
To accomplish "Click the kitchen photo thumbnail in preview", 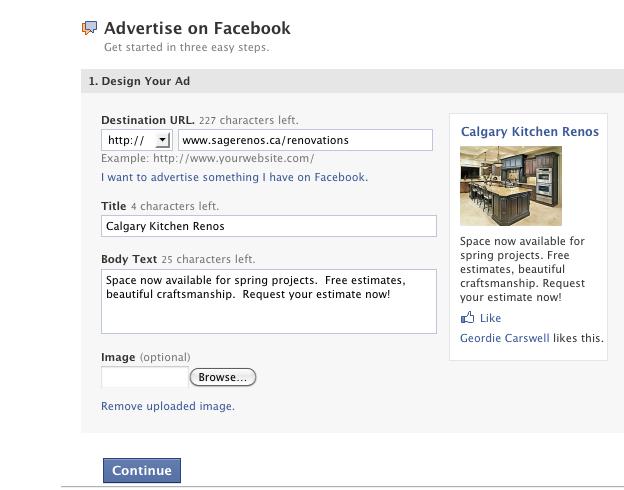I will 511,186.
